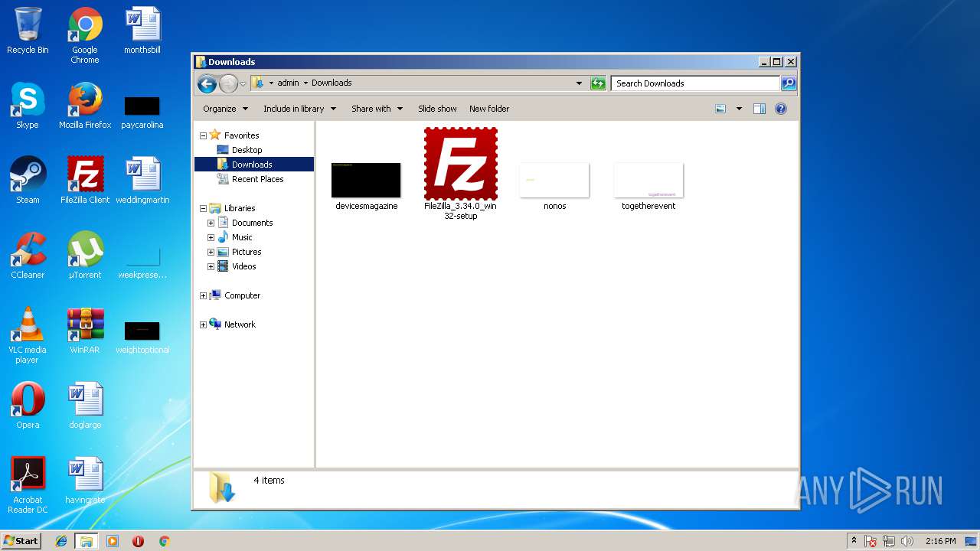This screenshot has height=551, width=980.
Task: Launch Google Chrome from the desktop
Action: [x=85, y=35]
